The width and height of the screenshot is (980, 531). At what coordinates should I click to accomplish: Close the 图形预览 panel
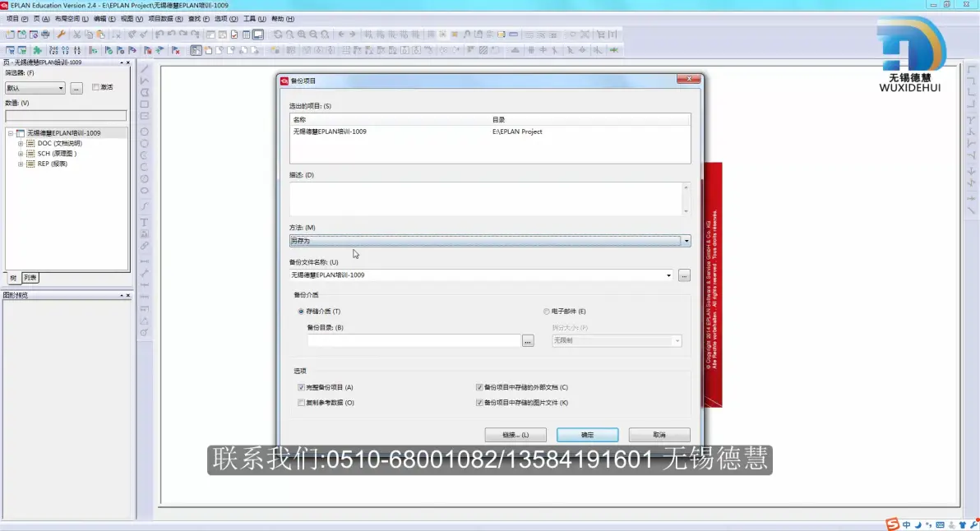click(128, 295)
